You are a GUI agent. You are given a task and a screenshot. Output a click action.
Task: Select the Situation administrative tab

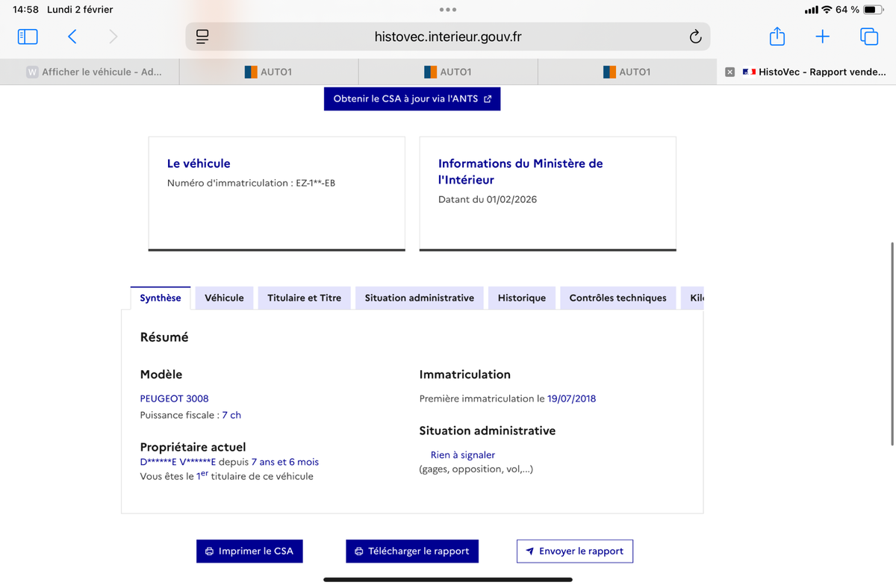point(419,298)
